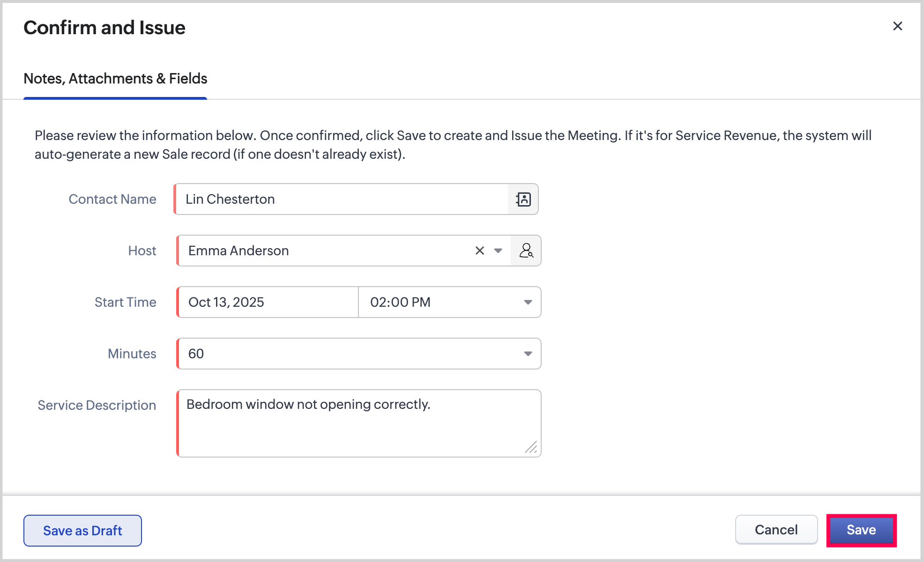Click the Service Description label
Screen dimensions: 924x562
[x=97, y=406]
